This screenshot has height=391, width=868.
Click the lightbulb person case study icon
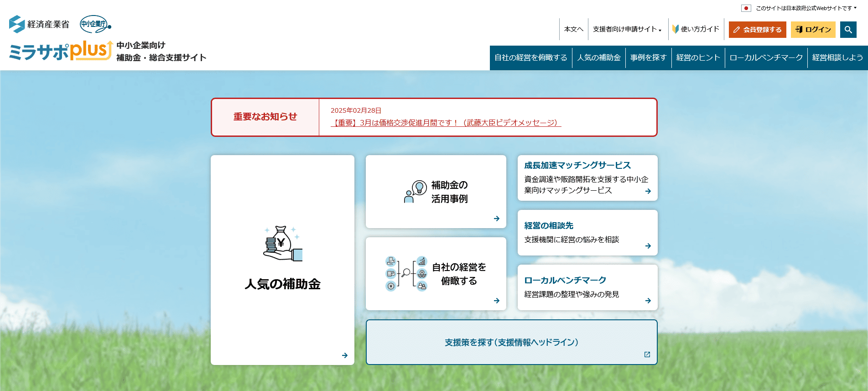[415, 192]
